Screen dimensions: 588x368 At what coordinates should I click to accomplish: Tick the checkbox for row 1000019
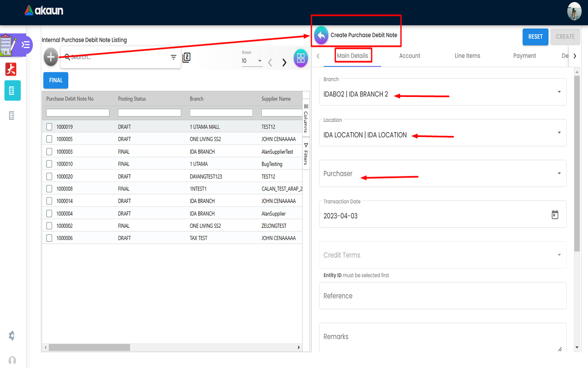click(x=49, y=127)
